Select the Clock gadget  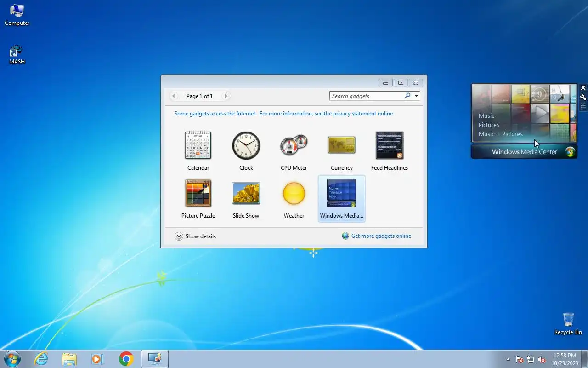pos(246,151)
